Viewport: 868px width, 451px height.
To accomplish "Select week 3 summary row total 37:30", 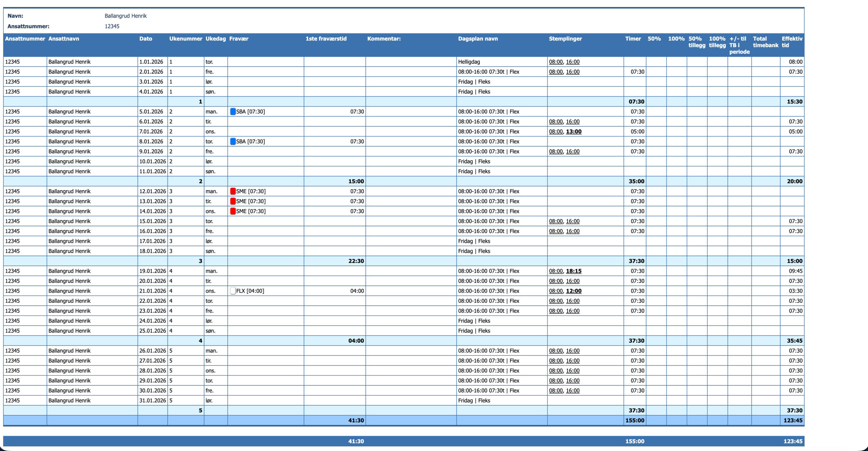I will [636, 261].
